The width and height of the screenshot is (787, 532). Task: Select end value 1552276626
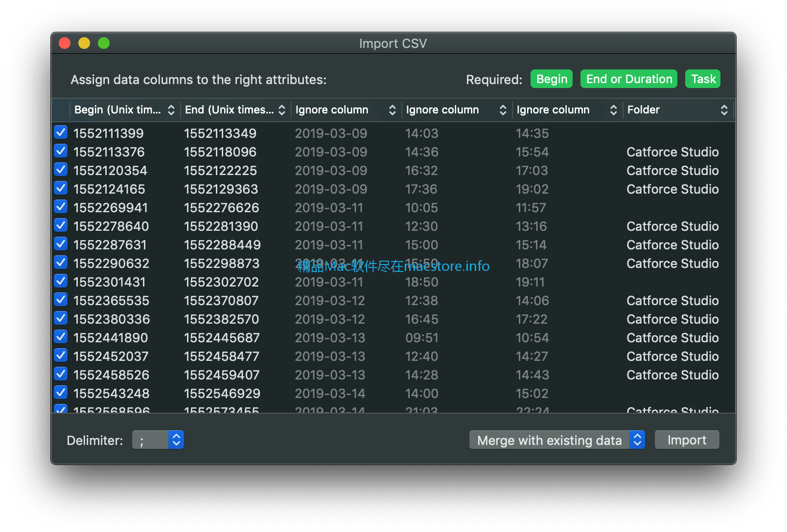pyautogui.click(x=222, y=208)
